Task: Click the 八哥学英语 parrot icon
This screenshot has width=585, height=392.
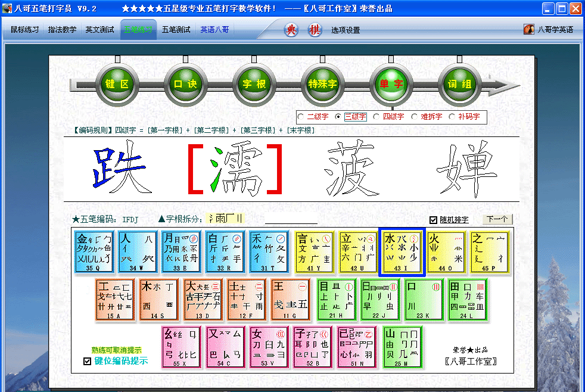Action: point(528,28)
